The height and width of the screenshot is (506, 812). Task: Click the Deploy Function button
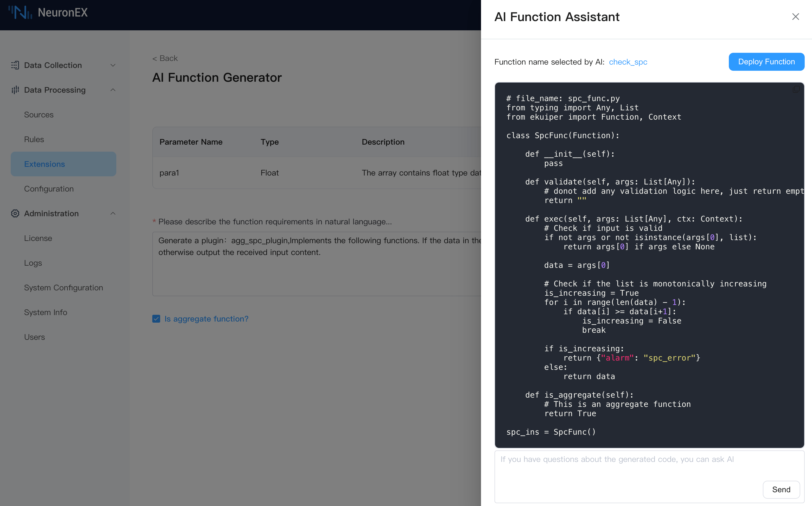pos(766,62)
